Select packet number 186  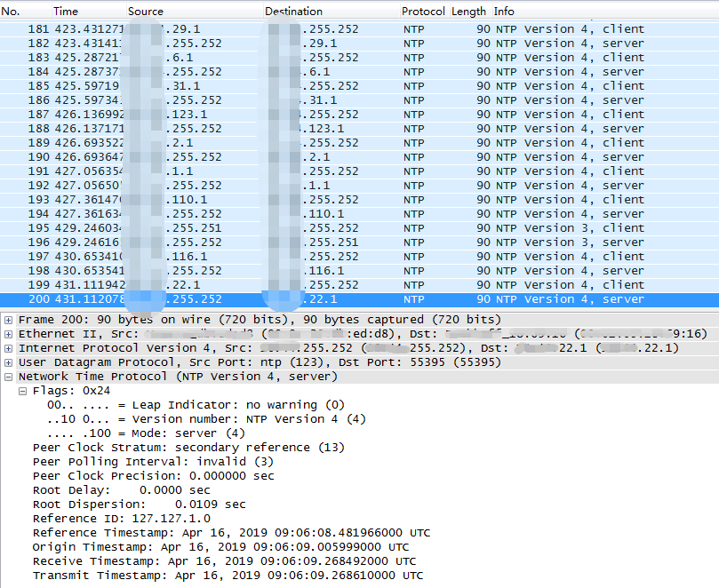(359, 99)
